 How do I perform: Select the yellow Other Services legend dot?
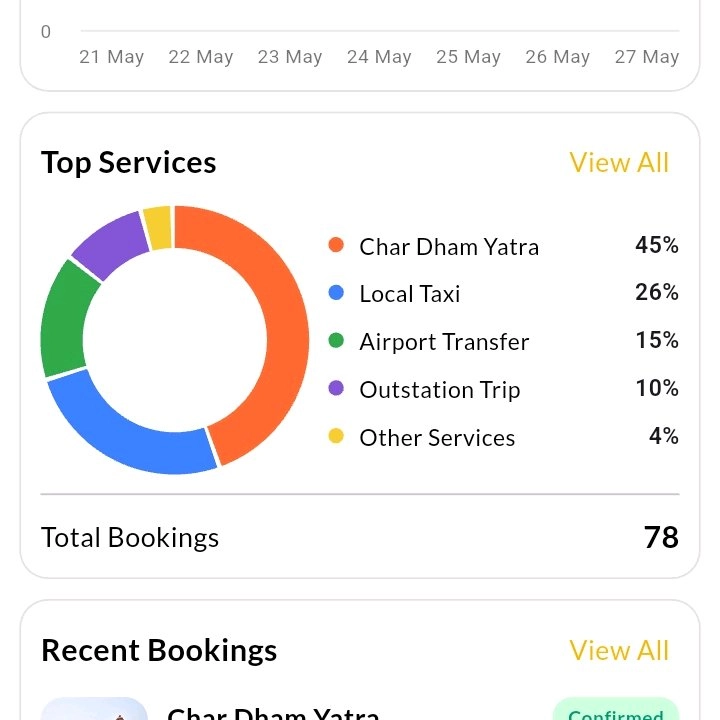pyautogui.click(x=336, y=436)
